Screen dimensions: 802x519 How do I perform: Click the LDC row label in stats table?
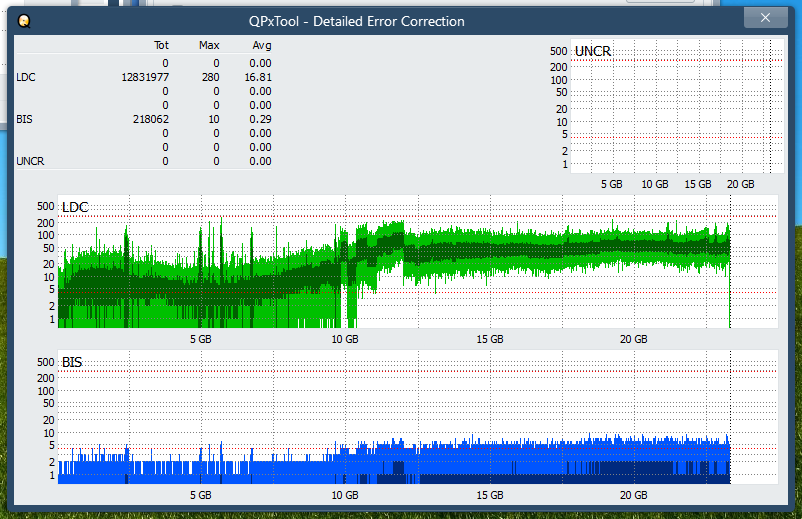[26, 77]
